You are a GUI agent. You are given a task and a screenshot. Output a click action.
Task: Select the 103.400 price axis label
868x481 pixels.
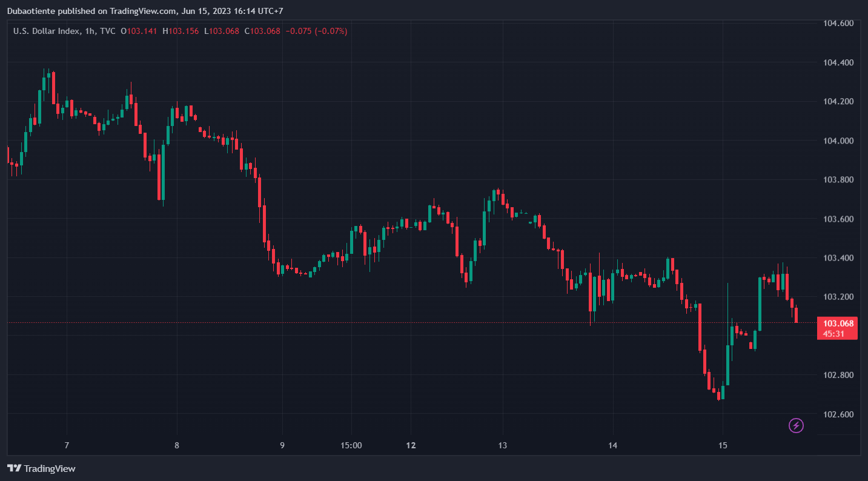(838, 258)
